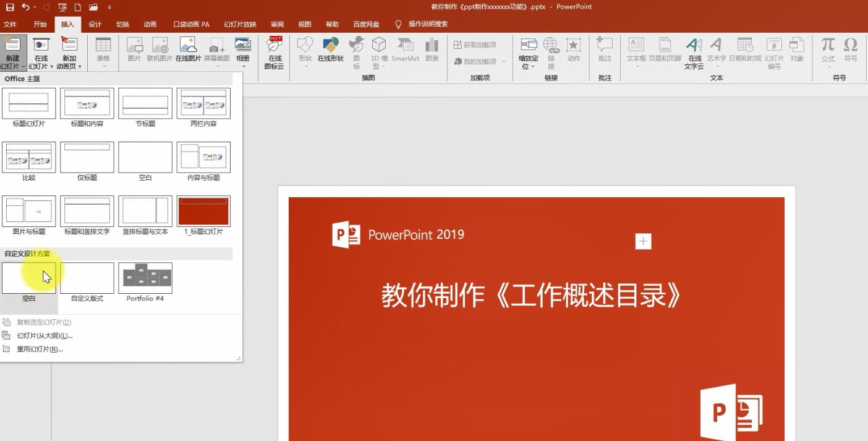Open 在线图片 online images tool
The width and height of the screenshot is (868, 441).
coord(188,49)
